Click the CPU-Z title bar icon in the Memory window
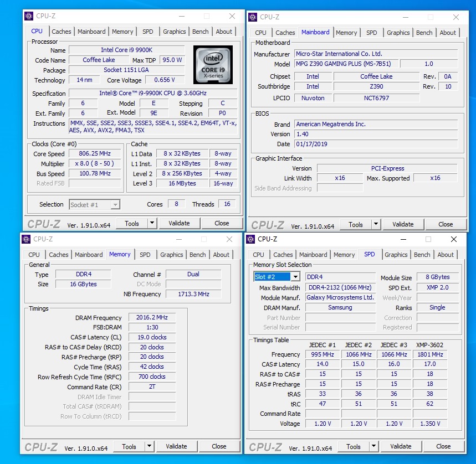This screenshot has height=464, width=476. 27,239
